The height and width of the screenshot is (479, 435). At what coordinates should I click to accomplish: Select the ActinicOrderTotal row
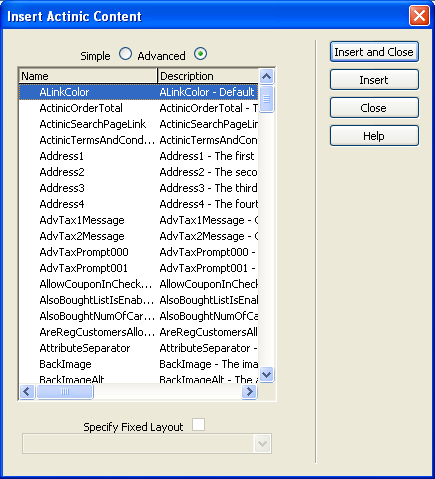139,108
